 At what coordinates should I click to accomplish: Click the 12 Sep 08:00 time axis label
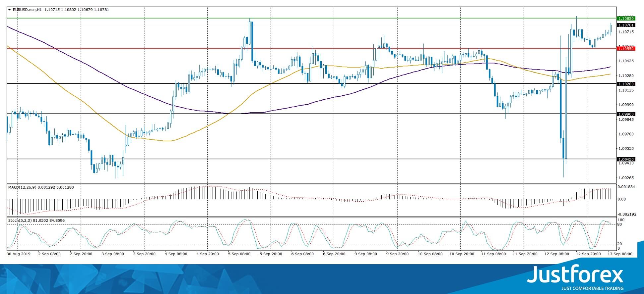[557, 254]
